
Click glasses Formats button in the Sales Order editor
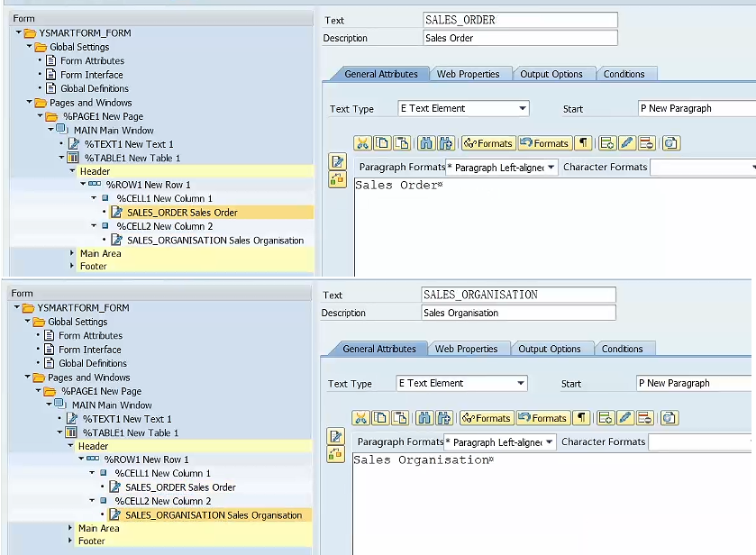pyautogui.click(x=487, y=143)
